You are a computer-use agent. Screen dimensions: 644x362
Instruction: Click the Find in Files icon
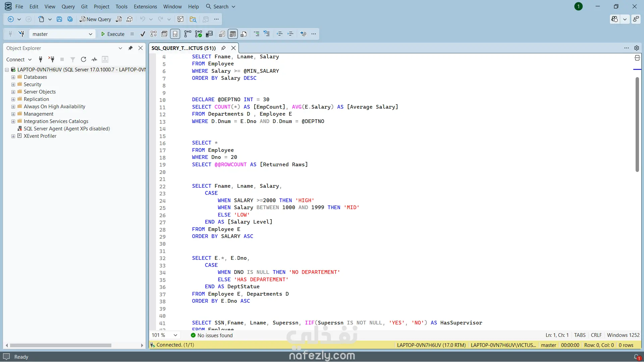[193, 19]
